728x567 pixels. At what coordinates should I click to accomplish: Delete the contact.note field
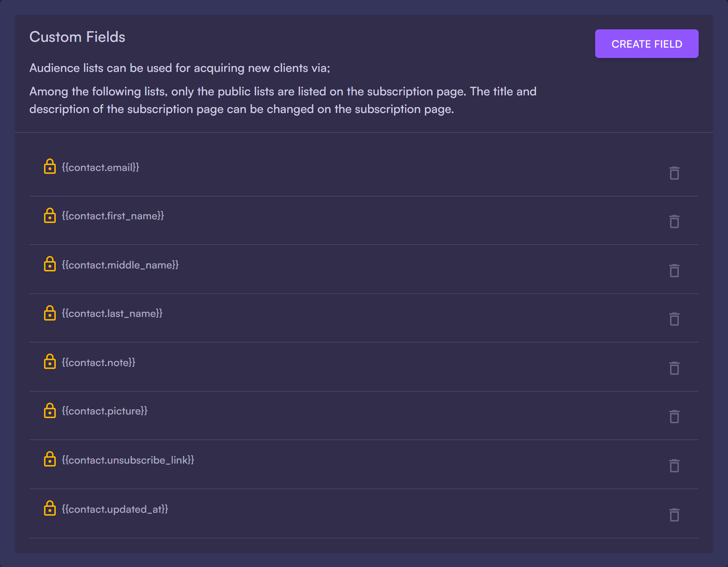click(674, 368)
